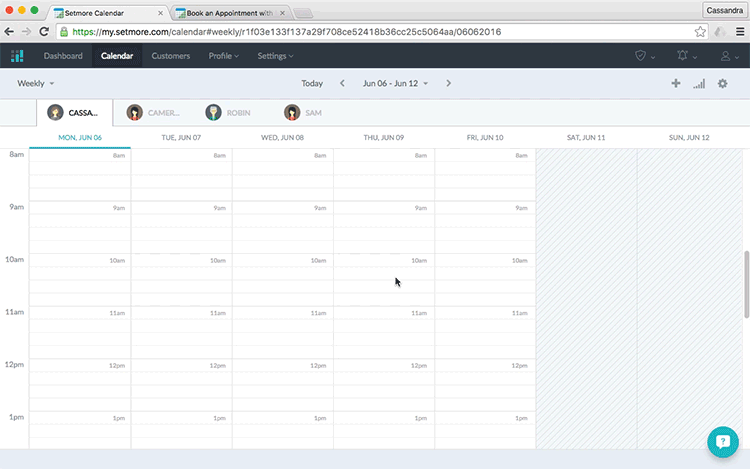Click FRI, JUN 10 column header
The width and height of the screenshot is (750, 469).
485,137
